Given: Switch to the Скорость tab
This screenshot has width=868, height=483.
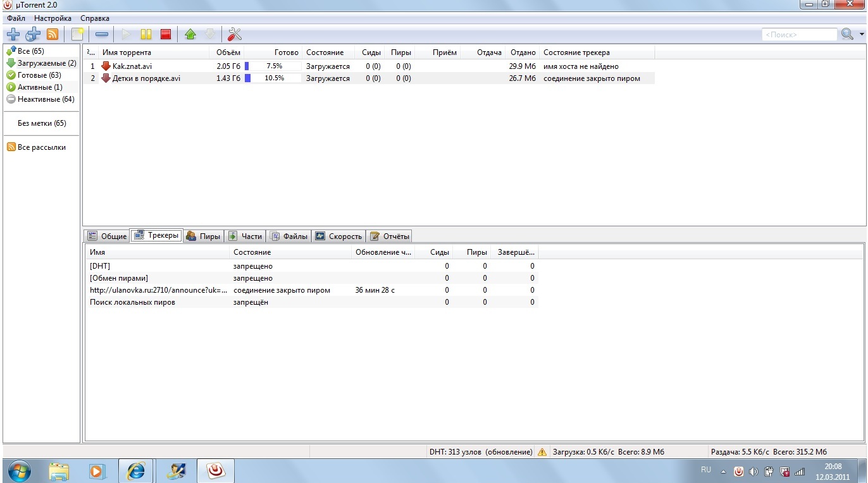Looking at the screenshot, I should pyautogui.click(x=338, y=236).
